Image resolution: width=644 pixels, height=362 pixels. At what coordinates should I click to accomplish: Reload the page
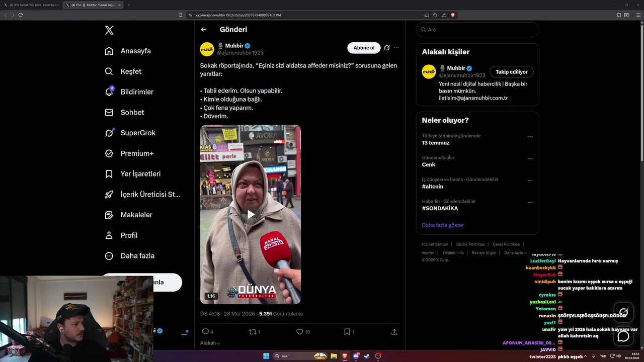pos(21,15)
